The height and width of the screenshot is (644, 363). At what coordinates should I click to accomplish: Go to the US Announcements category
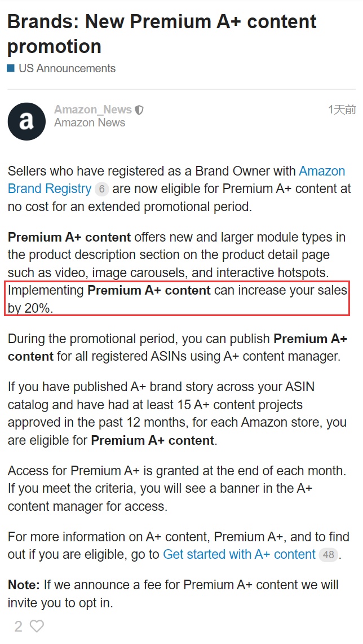pos(67,68)
